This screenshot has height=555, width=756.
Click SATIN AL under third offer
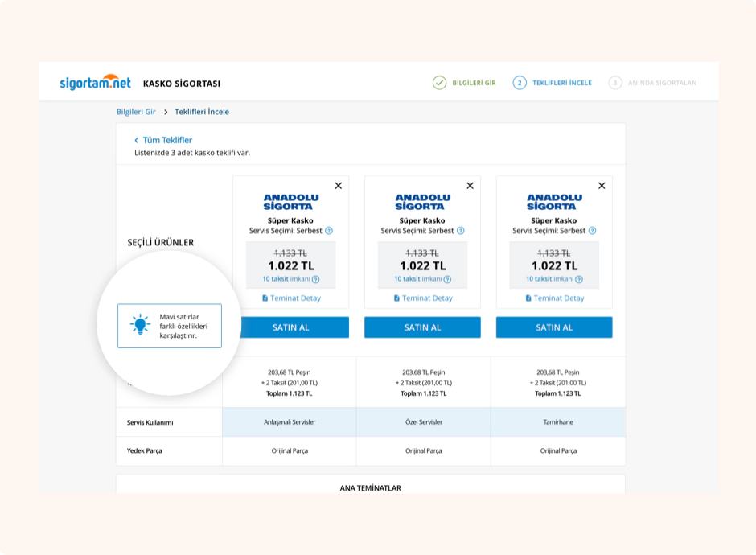(x=554, y=327)
